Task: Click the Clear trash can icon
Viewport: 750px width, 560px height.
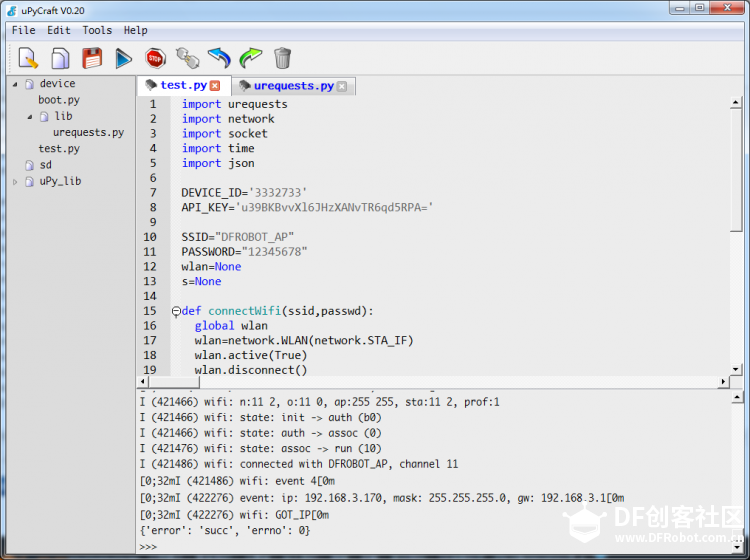Action: click(x=283, y=58)
